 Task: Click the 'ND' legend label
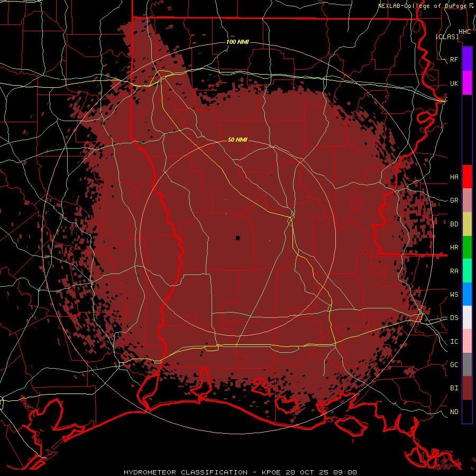click(x=454, y=412)
